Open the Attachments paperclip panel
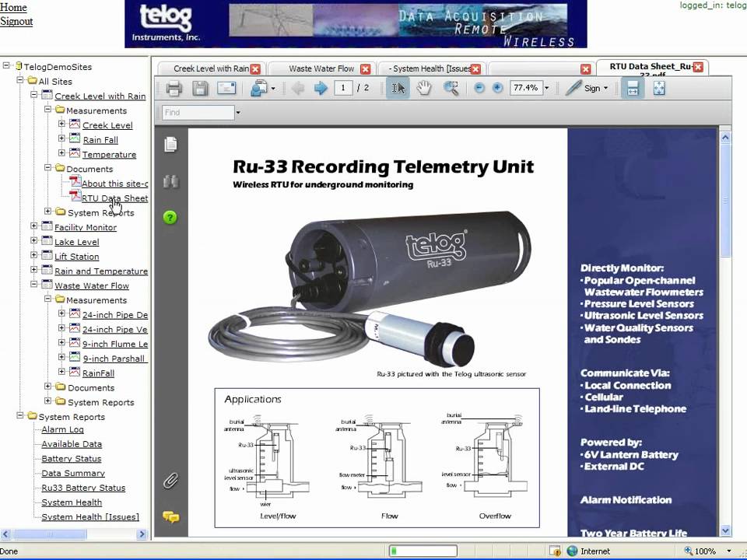This screenshot has width=747, height=560. point(170,481)
